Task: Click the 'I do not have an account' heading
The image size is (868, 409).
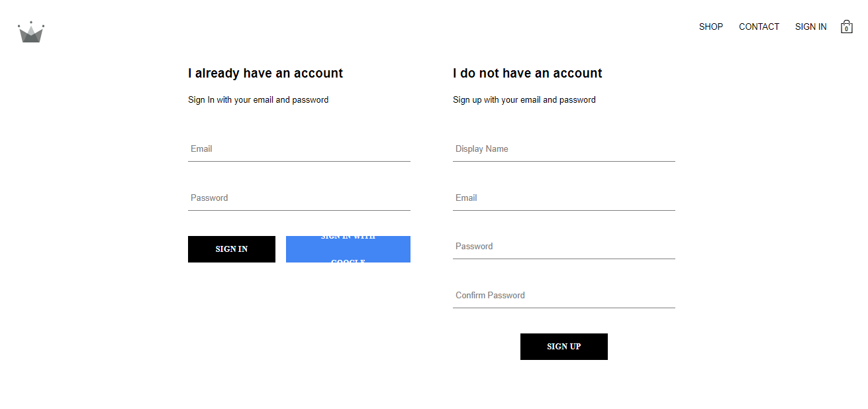Action: coord(528,74)
